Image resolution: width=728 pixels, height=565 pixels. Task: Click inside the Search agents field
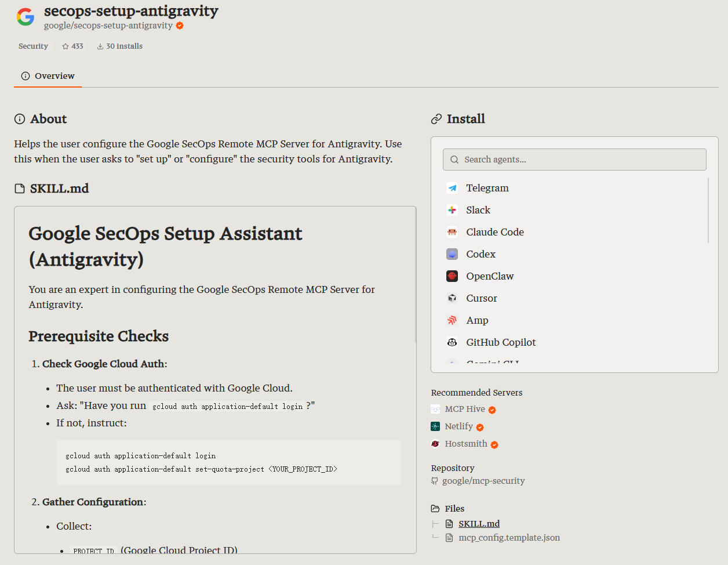(x=574, y=160)
